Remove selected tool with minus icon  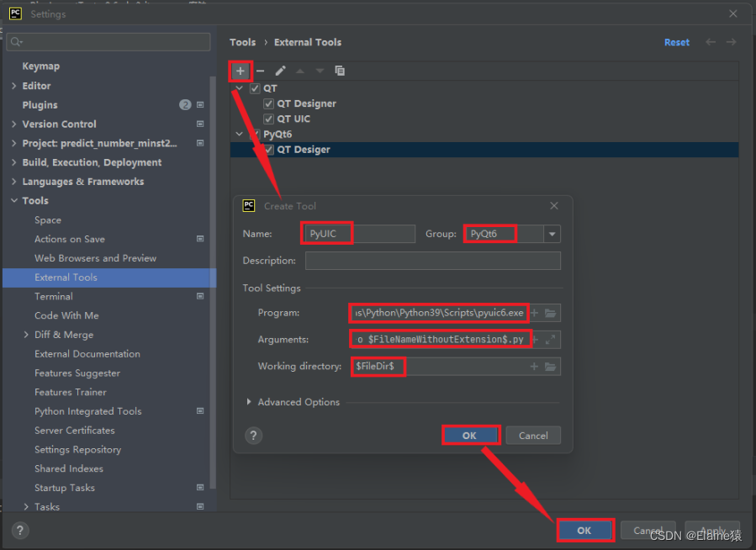261,71
